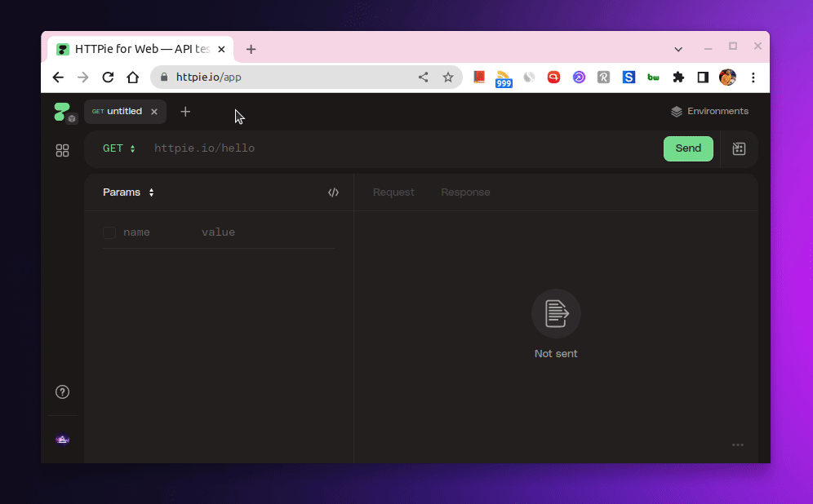Open Environments panel
Image resolution: width=813 pixels, height=504 pixels.
point(710,112)
